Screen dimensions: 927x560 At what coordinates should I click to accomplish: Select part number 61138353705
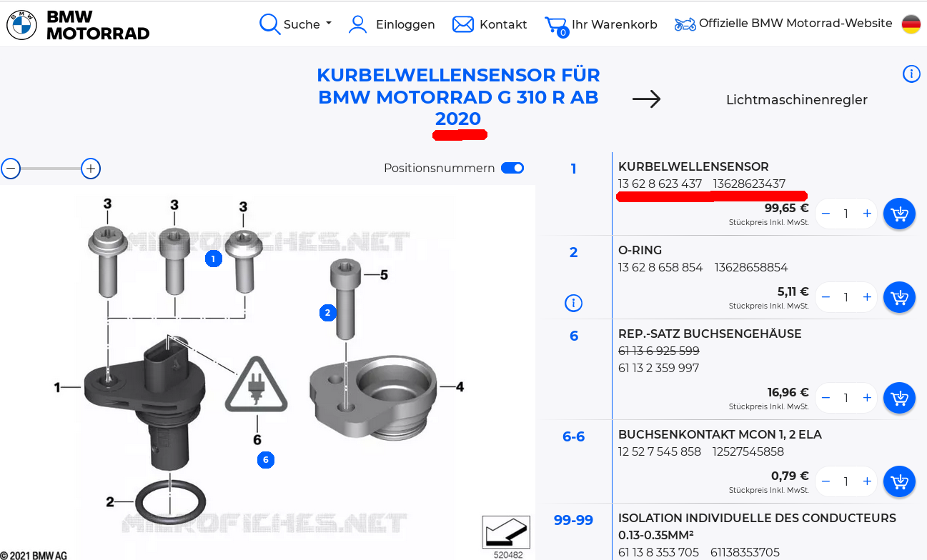click(745, 552)
